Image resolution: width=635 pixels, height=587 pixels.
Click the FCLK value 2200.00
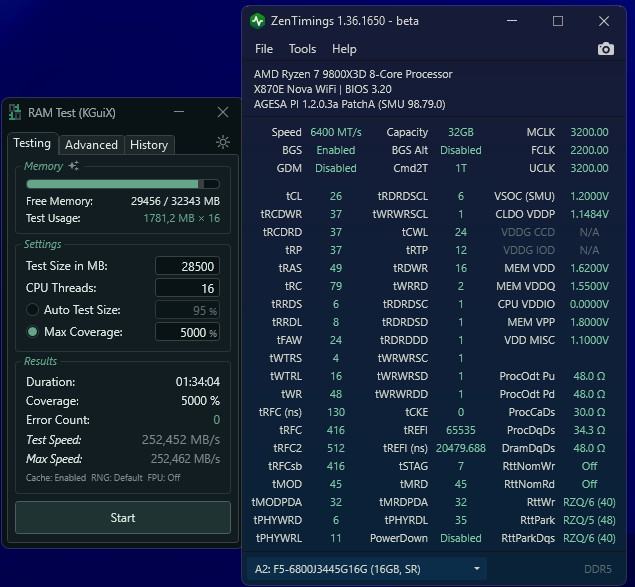point(589,150)
